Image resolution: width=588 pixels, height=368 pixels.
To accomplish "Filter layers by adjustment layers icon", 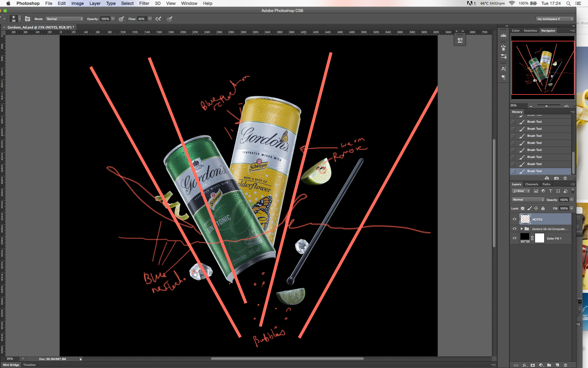I will point(543,191).
